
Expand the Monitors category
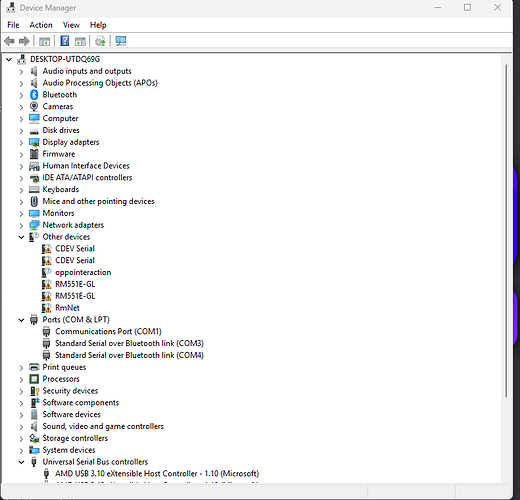21,214
